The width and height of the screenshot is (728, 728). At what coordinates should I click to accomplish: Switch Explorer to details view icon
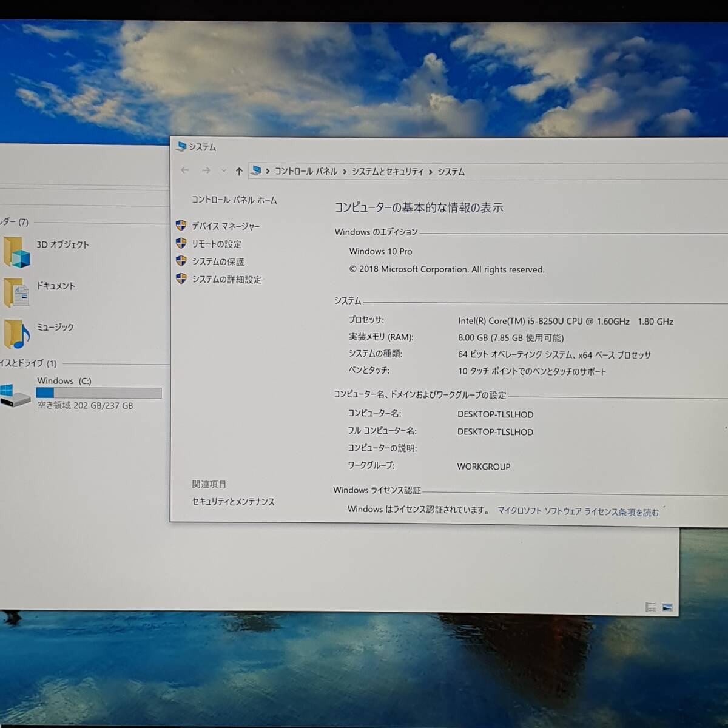pos(650,607)
